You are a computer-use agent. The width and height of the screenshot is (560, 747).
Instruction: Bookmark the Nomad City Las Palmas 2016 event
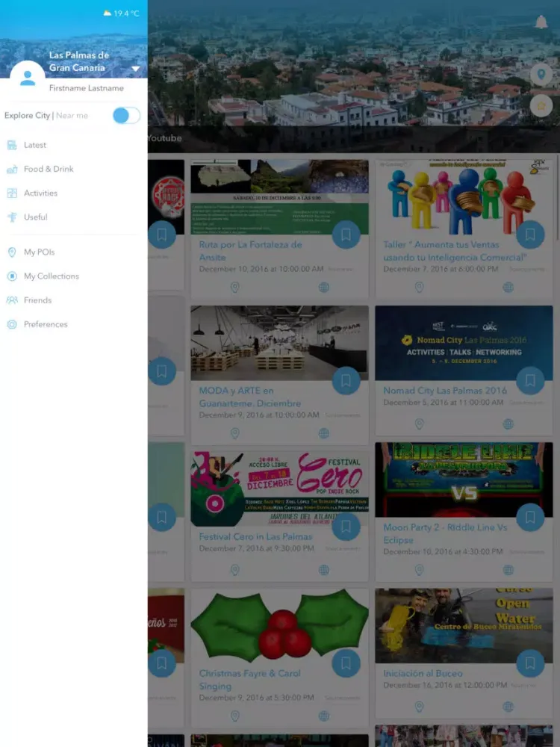pyautogui.click(x=530, y=381)
